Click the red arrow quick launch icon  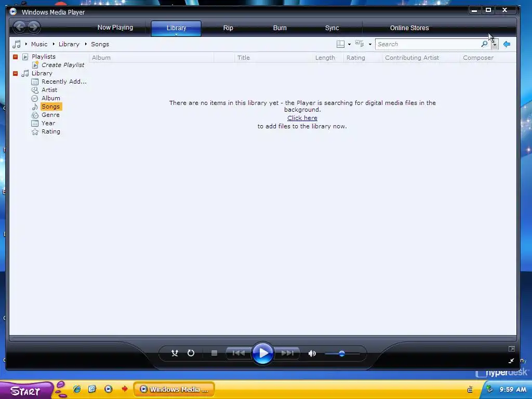[x=125, y=389]
